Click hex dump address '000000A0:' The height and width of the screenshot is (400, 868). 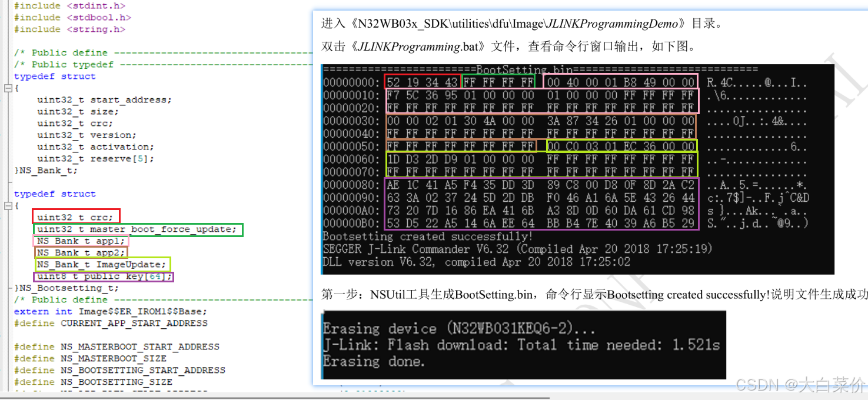click(352, 211)
